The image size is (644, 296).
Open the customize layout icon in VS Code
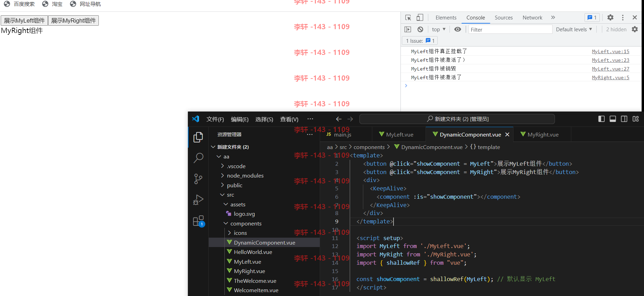pos(636,119)
